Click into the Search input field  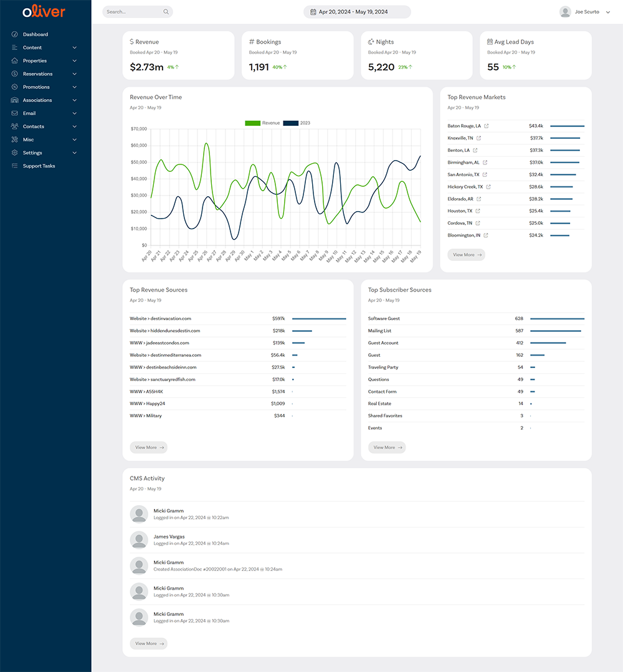[132, 12]
